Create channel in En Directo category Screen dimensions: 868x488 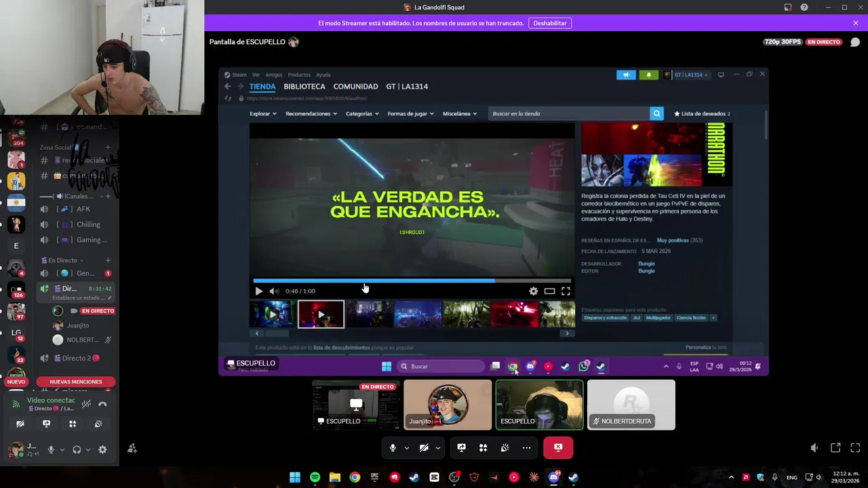(108, 260)
